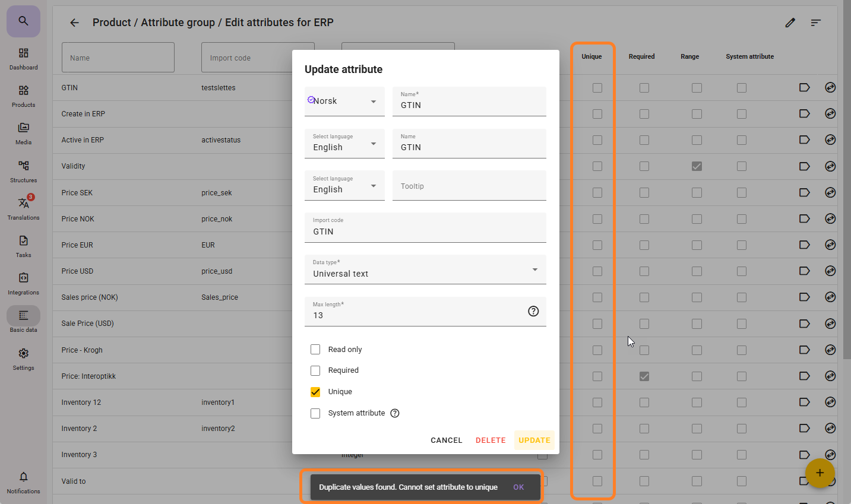Click the pencil edit icon at top right
This screenshot has width=851, height=504.
[790, 23]
